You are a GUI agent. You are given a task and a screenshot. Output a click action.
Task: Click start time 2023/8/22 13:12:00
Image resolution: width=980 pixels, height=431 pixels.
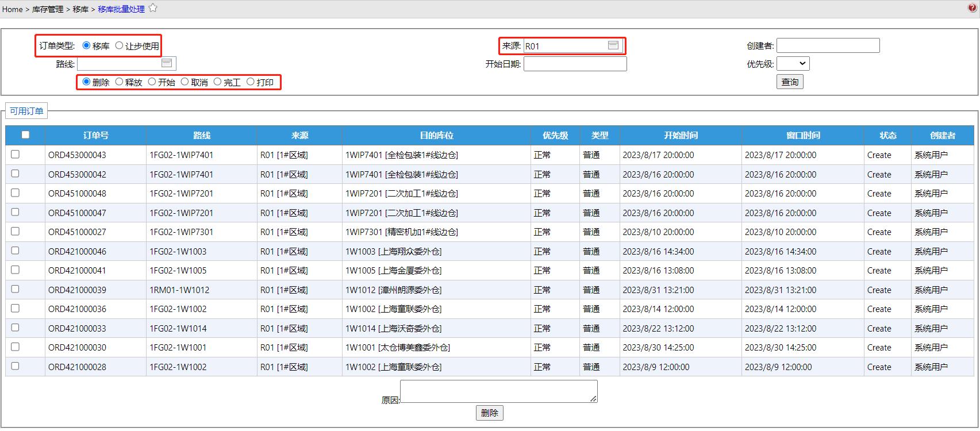658,329
